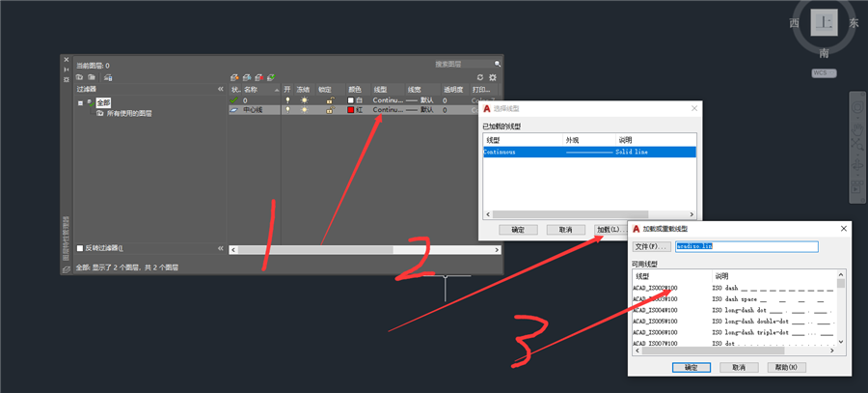Click the status icon of 中心线 layer
This screenshot has width=868, height=393.
click(234, 110)
